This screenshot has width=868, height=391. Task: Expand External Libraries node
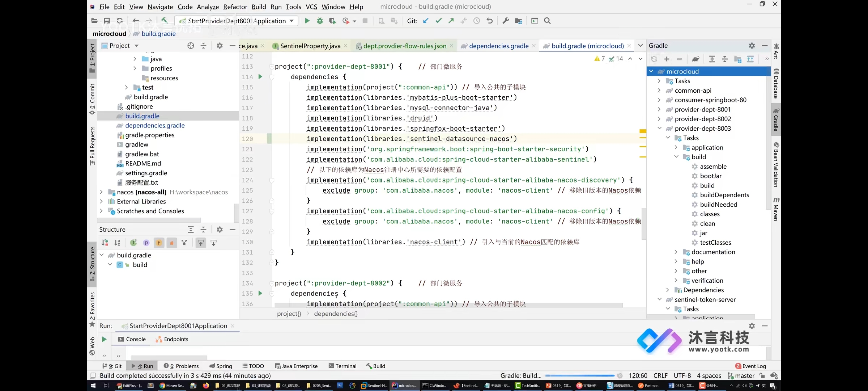pyautogui.click(x=101, y=201)
